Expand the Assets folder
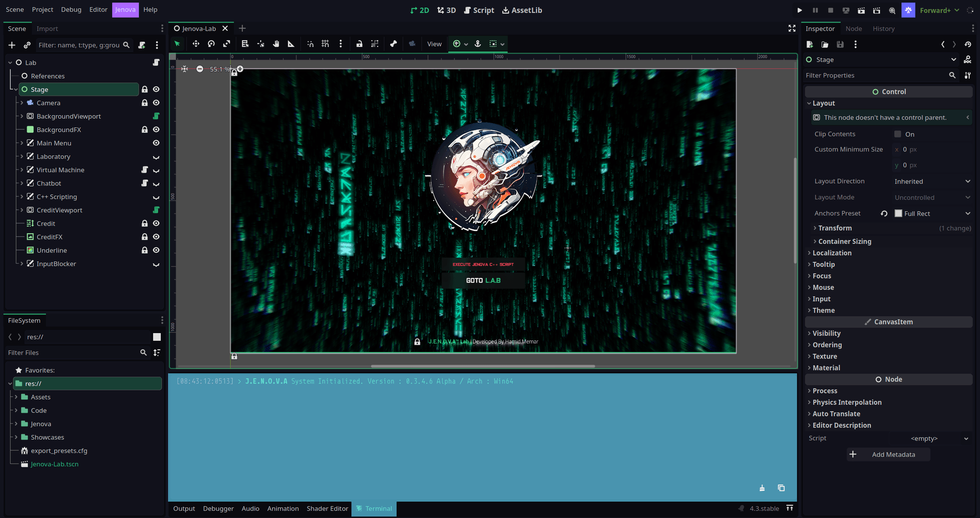980x518 pixels. 16,397
